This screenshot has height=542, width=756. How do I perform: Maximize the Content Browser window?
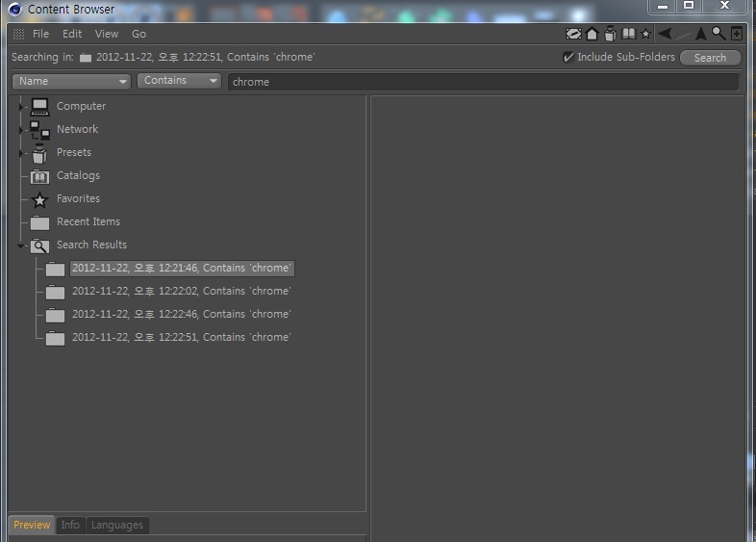(689, 6)
